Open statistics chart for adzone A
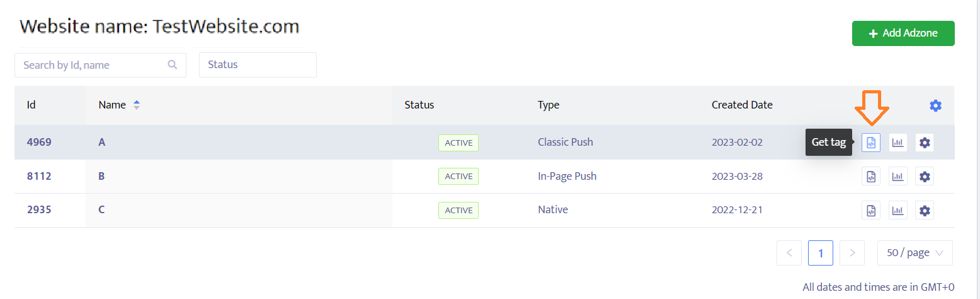980x299 pixels. (x=897, y=143)
